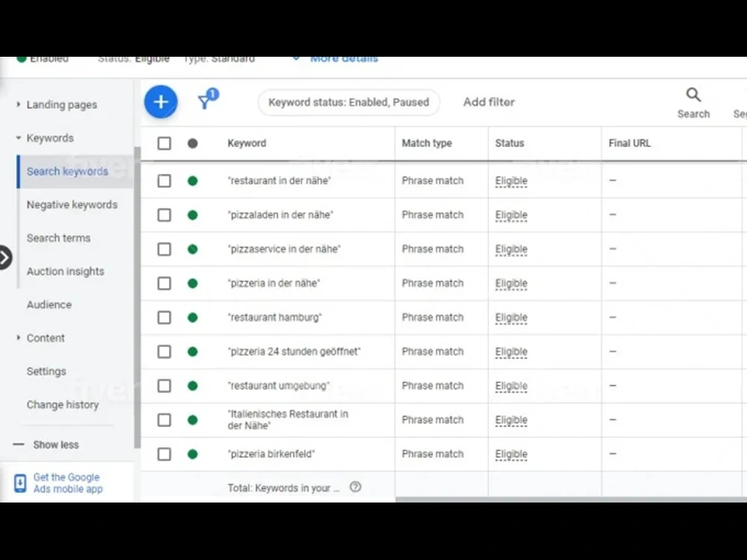
Task: Check the 'restaurant umgebung' row
Action: click(164, 386)
